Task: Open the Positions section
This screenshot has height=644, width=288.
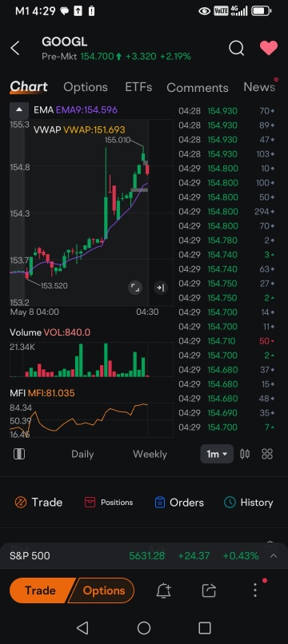Action: pos(109,503)
